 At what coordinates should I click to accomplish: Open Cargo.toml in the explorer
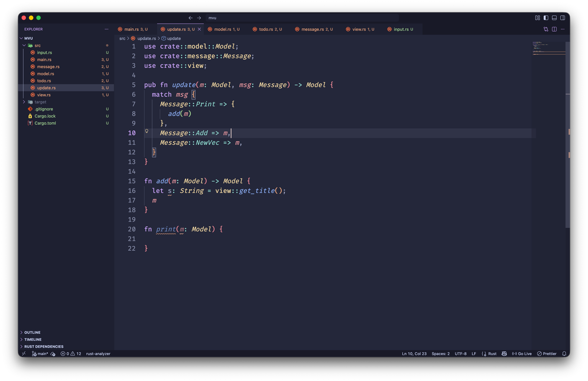click(x=45, y=123)
